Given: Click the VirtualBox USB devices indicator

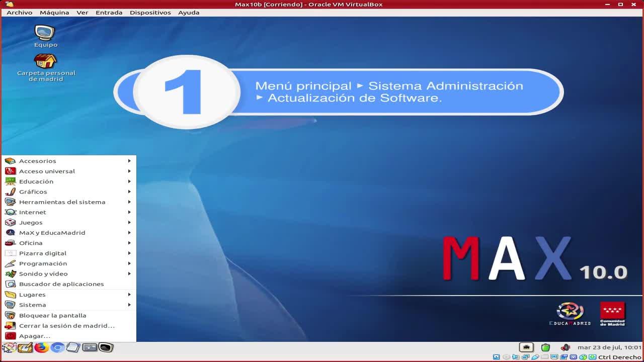Looking at the screenshot, I should tap(535, 357).
